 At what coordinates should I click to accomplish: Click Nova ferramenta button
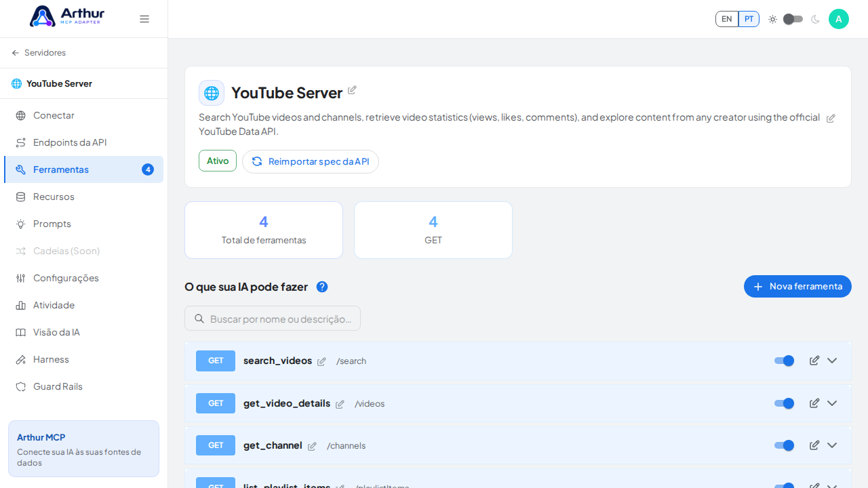(797, 286)
